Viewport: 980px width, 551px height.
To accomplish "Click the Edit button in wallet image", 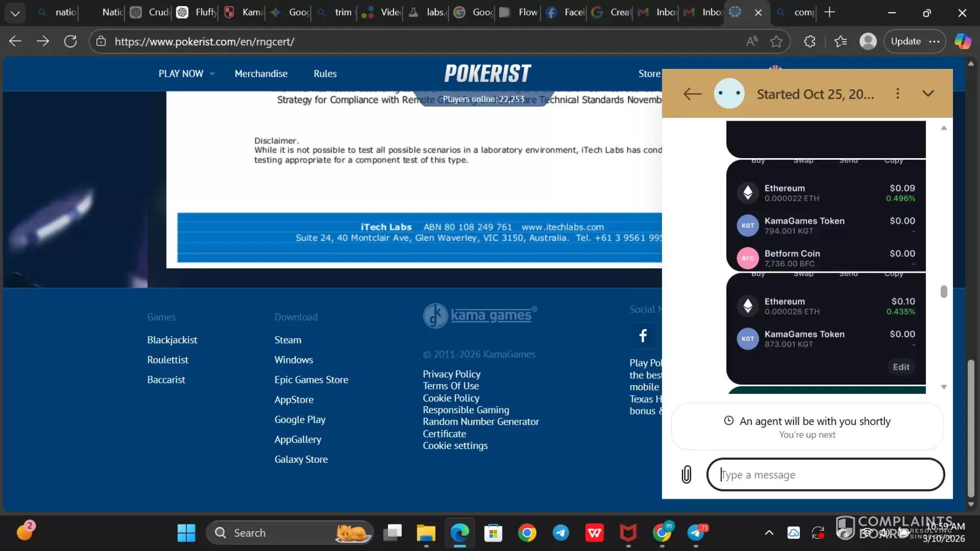I will [x=901, y=367].
